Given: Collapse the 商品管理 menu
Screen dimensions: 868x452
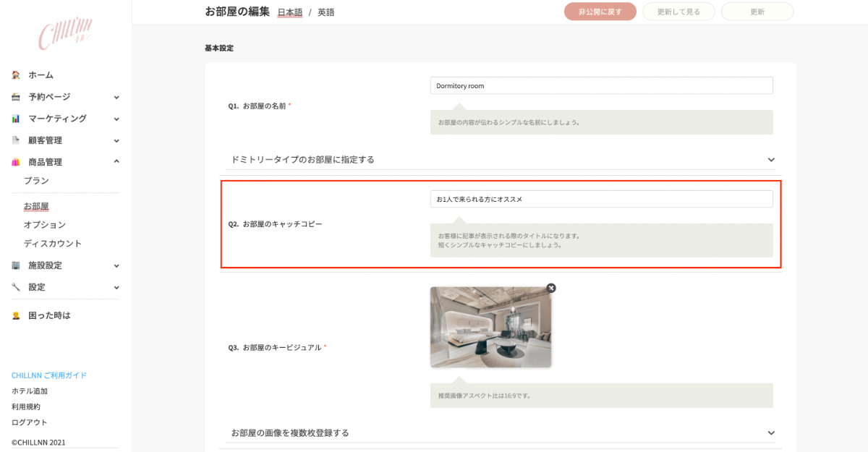Looking at the screenshot, I should coord(116,162).
